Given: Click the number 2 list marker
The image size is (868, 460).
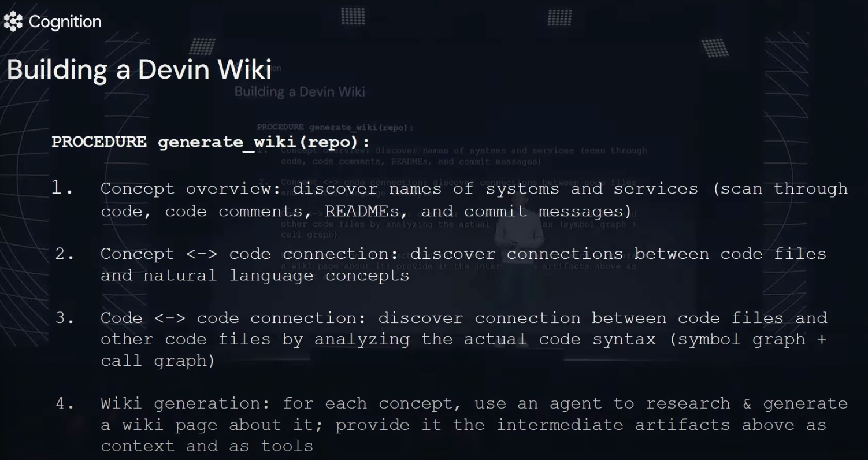Looking at the screenshot, I should point(65,254).
